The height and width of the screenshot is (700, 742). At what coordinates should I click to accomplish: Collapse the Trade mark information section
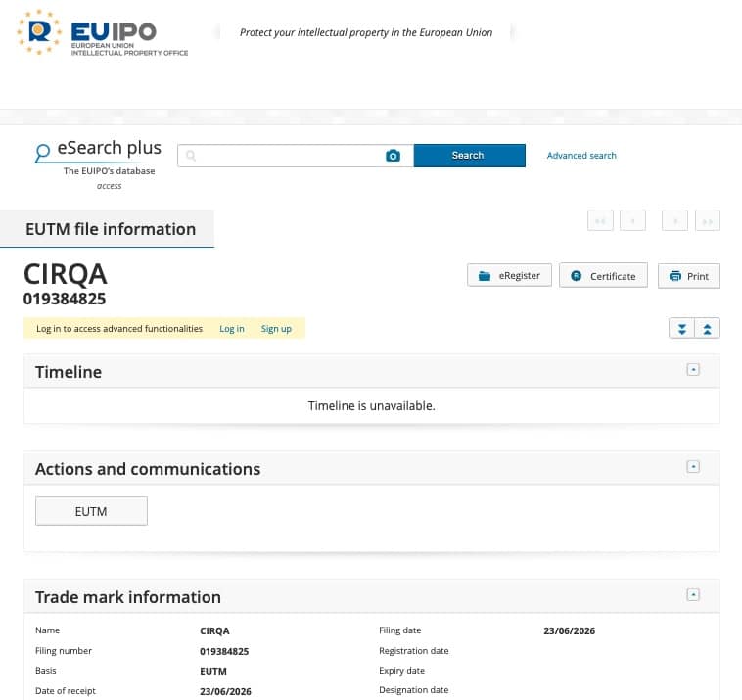click(693, 594)
